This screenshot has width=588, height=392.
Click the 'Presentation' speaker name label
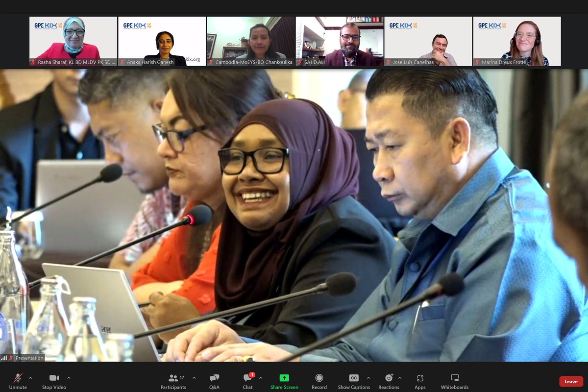(29, 358)
